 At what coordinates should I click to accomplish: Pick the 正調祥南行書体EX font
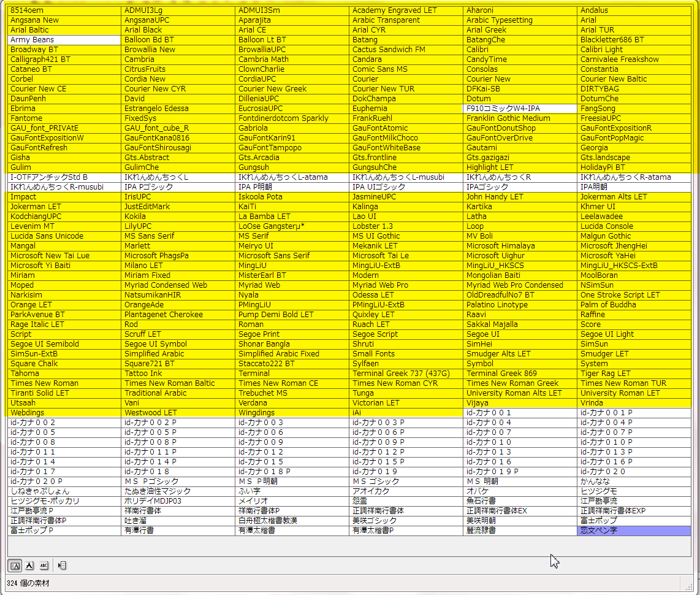pyautogui.click(x=520, y=512)
